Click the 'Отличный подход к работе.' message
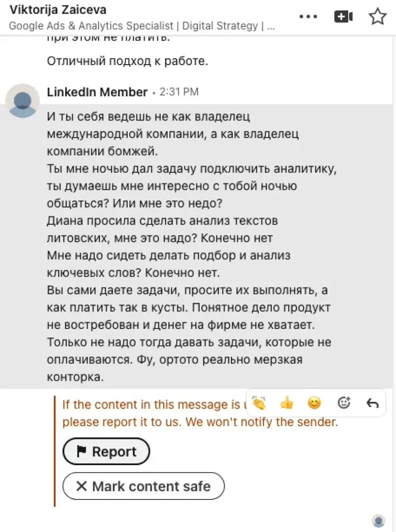Image resolution: width=396 pixels, height=532 pixels. 128,61
